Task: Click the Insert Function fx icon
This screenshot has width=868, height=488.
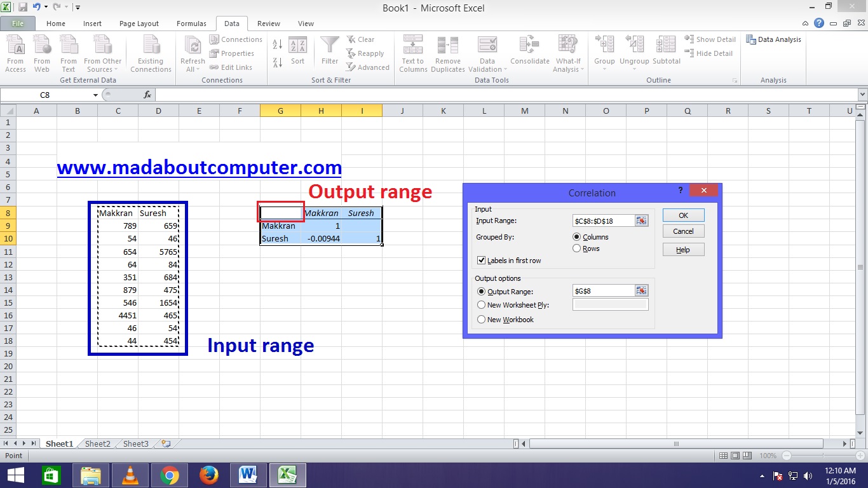Action: [147, 95]
